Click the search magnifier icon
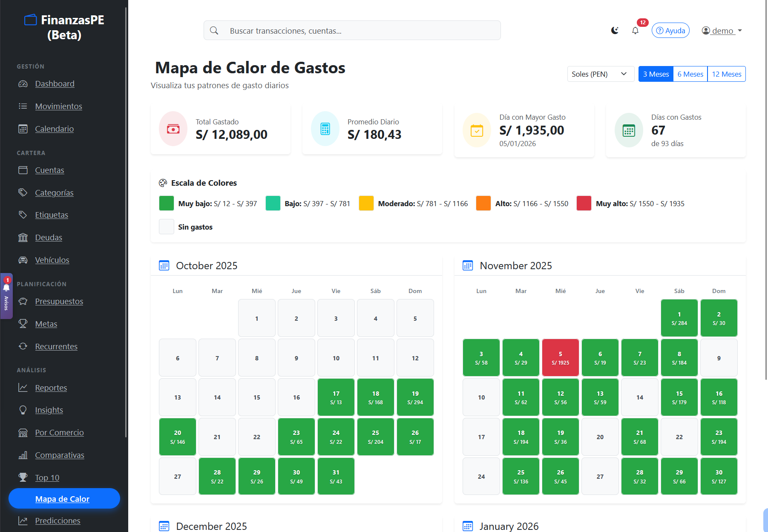The image size is (768, 532). coord(214,31)
